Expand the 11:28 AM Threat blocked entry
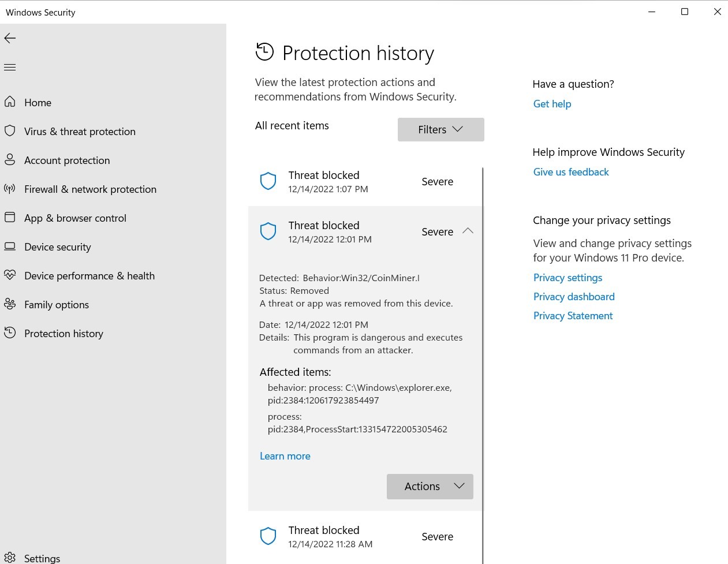This screenshot has width=728, height=564. (x=365, y=536)
